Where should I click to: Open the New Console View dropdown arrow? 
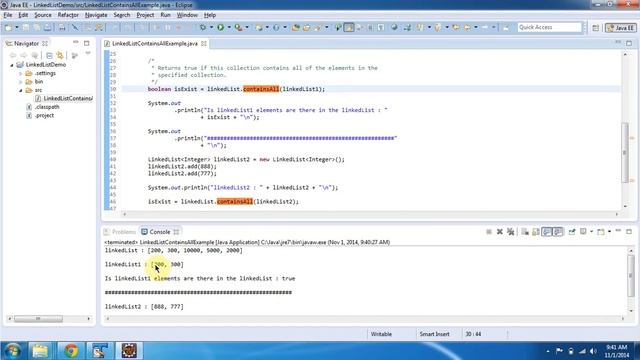tap(609, 232)
